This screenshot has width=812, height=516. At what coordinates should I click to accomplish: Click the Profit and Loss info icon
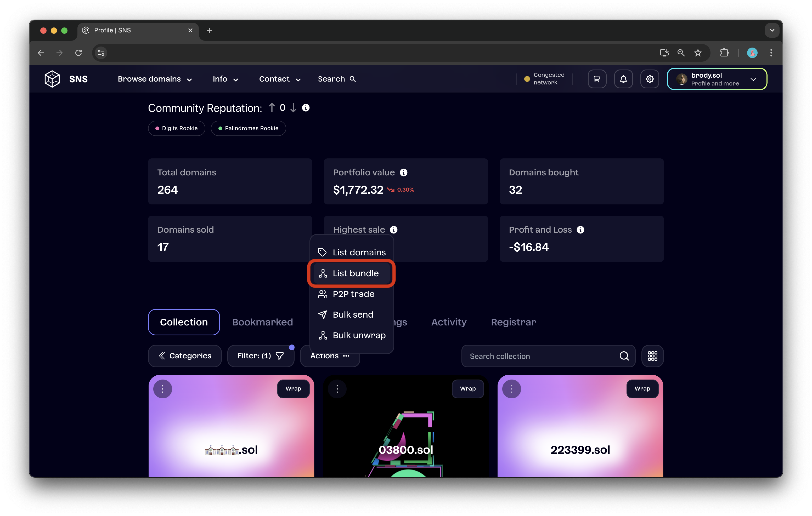pos(580,230)
